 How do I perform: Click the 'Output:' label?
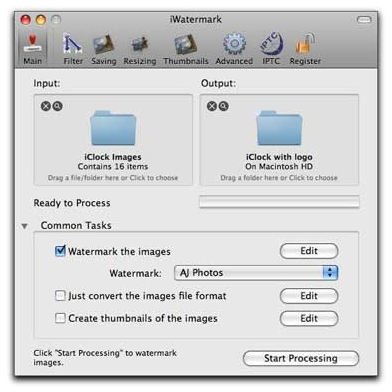coord(218,83)
